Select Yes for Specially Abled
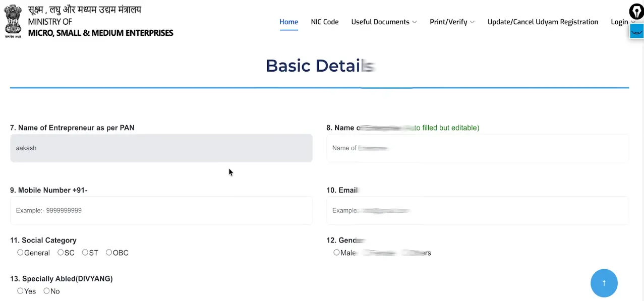The width and height of the screenshot is (644, 301). click(x=20, y=291)
